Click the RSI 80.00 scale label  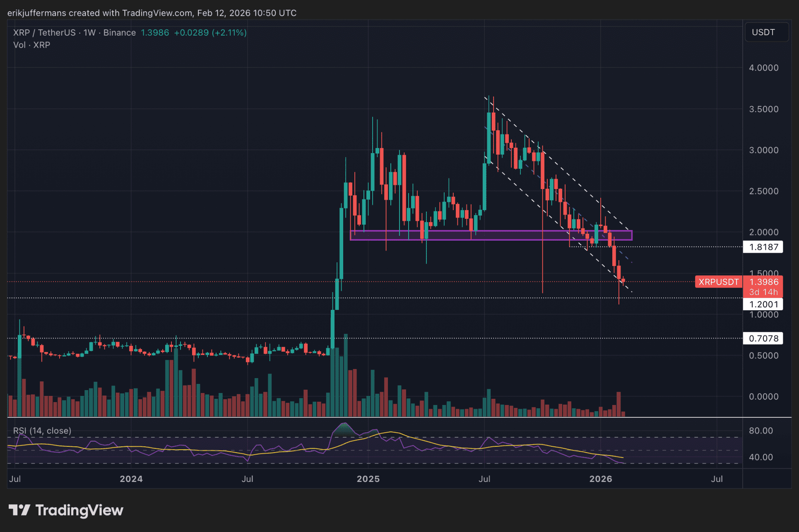[x=760, y=431]
